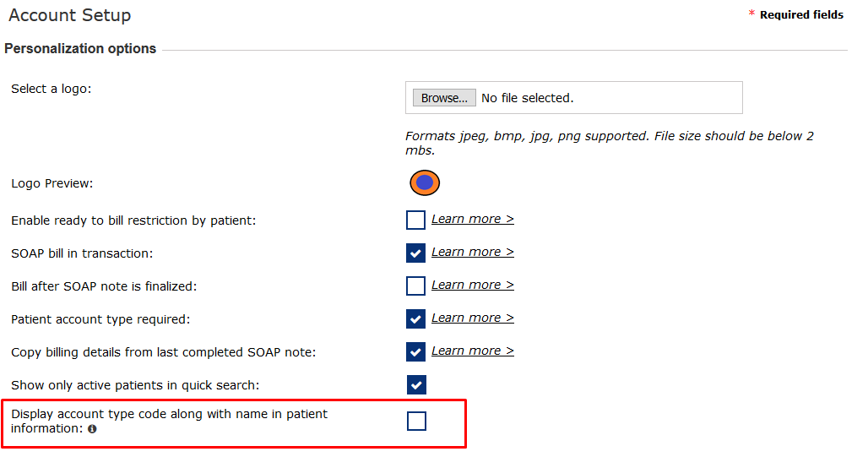
Task: Click the info icon beside 'patient information'
Action: click(x=92, y=429)
